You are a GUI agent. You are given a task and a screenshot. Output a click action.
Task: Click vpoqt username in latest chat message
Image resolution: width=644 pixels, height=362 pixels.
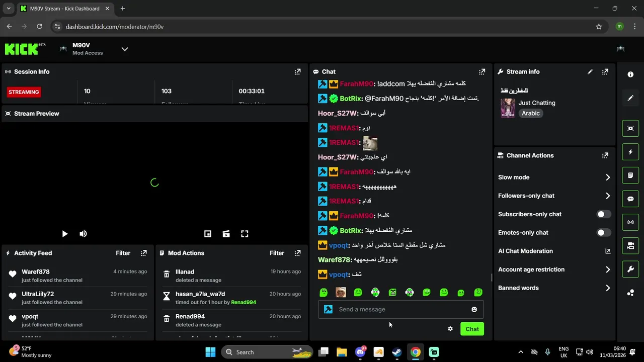coord(339,275)
